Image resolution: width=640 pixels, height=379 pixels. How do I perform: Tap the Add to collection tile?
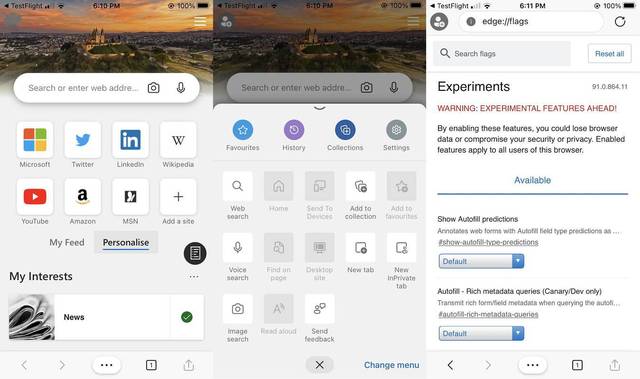pos(360,186)
